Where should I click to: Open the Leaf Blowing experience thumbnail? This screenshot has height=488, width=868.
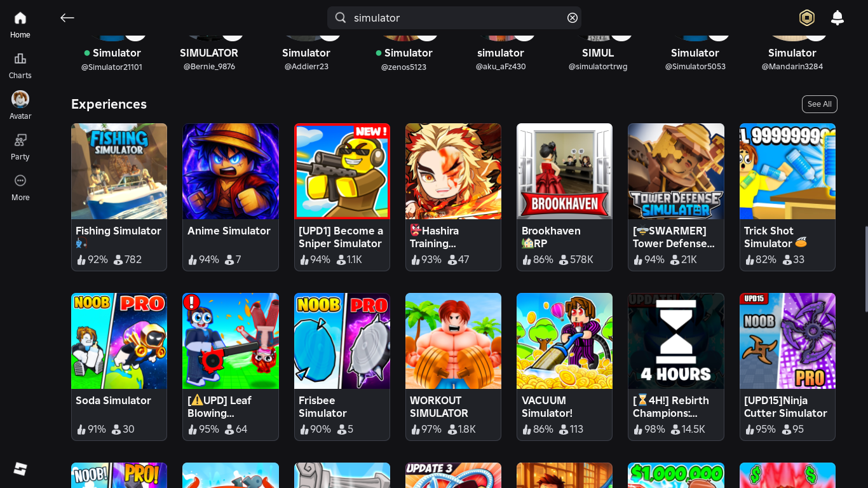pyautogui.click(x=231, y=341)
